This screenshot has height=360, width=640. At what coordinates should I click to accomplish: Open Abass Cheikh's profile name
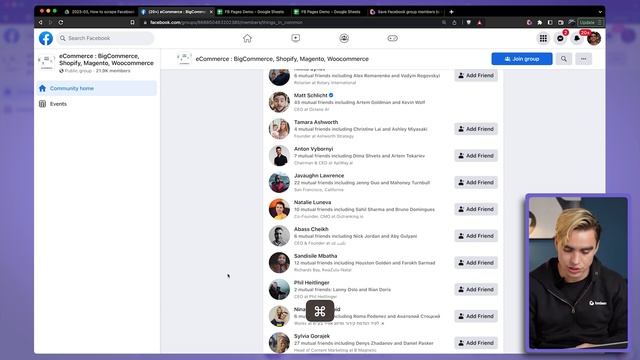coord(311,229)
